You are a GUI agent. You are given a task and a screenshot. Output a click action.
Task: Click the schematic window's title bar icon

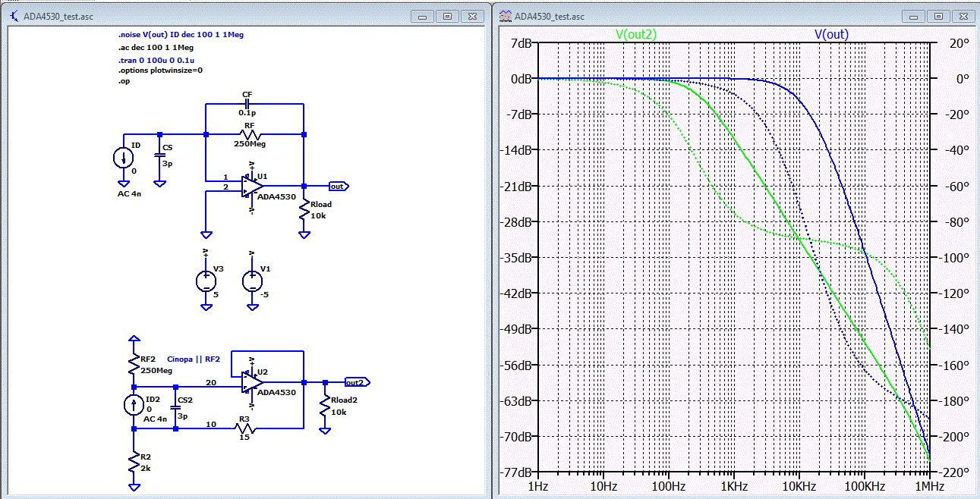(x=14, y=16)
